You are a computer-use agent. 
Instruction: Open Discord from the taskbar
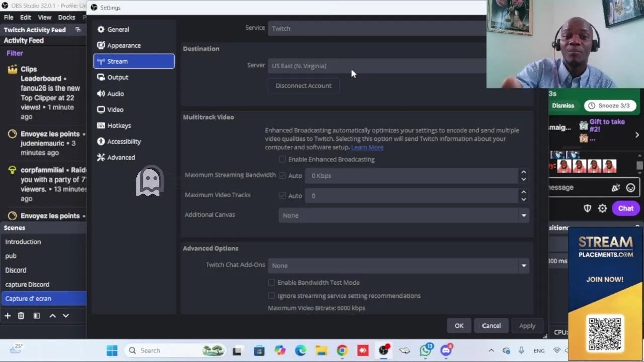click(x=447, y=350)
